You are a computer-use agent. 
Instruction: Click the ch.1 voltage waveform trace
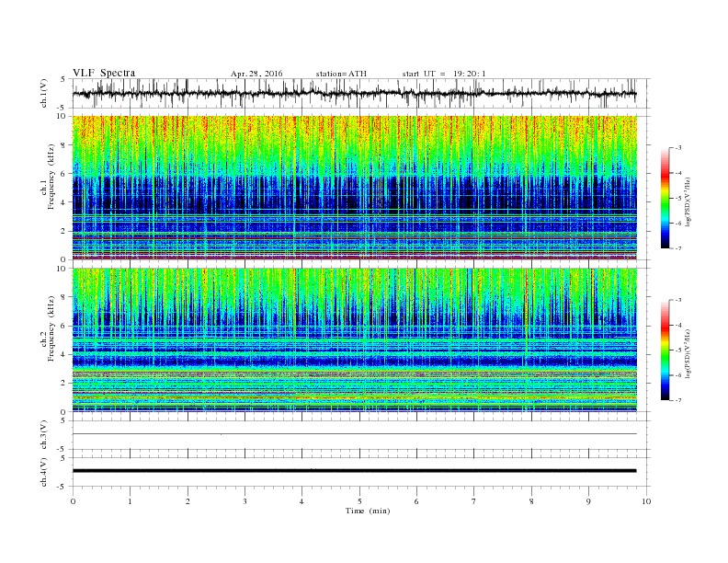355,93
